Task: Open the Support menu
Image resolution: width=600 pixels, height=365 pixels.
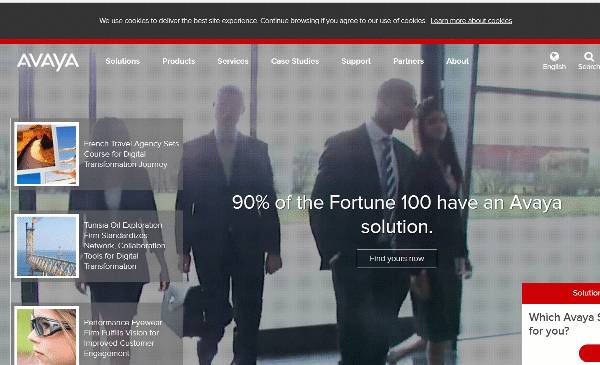Action: tap(356, 61)
